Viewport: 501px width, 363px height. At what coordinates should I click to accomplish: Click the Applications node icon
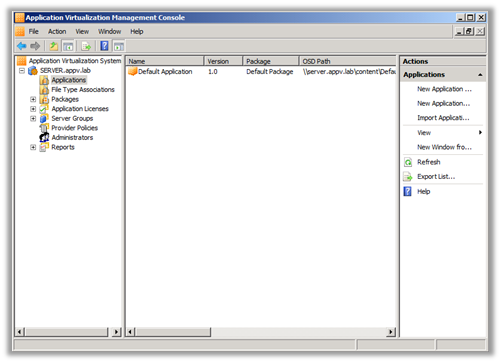tap(44, 80)
